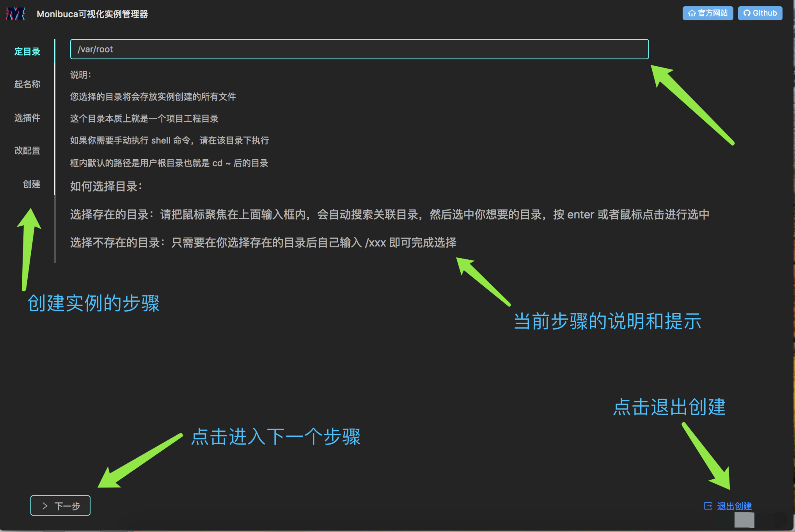Click the gray square widget at bottom right
795x532 pixels.
744,520
